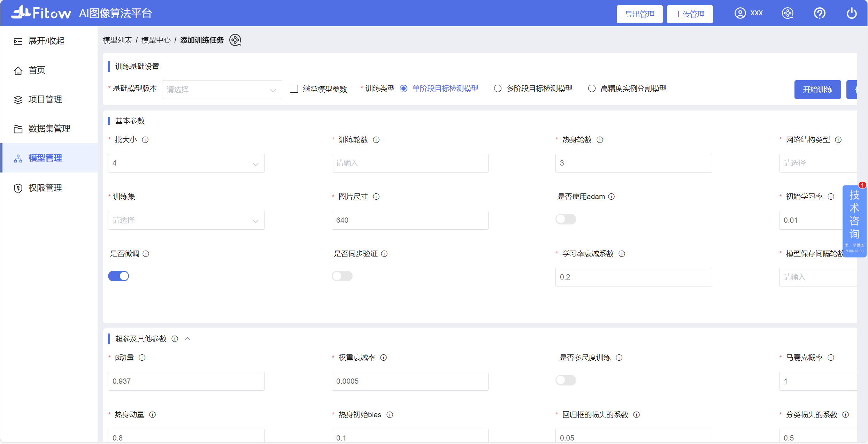868x444 pixels.
Task: Click the 学习率衰减系数 input showing 0.2
Action: click(634, 277)
